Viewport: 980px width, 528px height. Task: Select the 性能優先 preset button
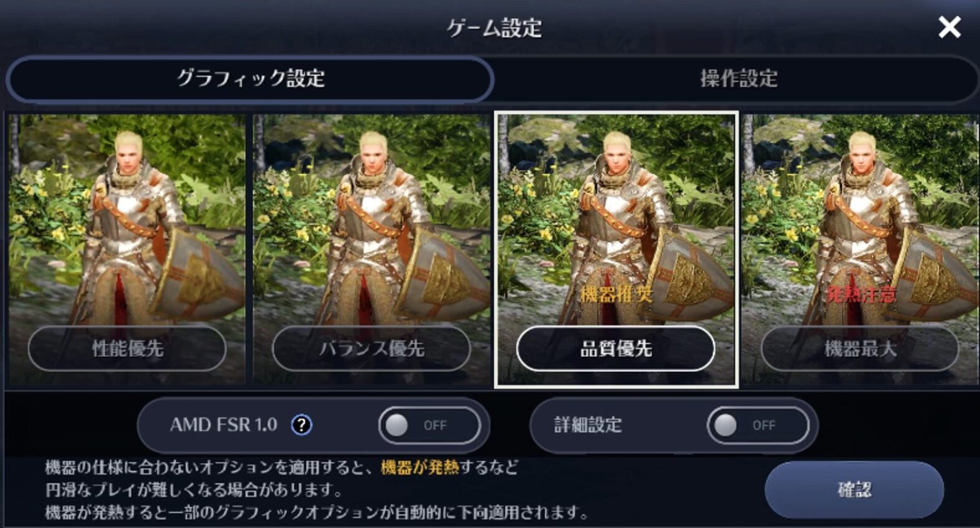click(x=127, y=348)
